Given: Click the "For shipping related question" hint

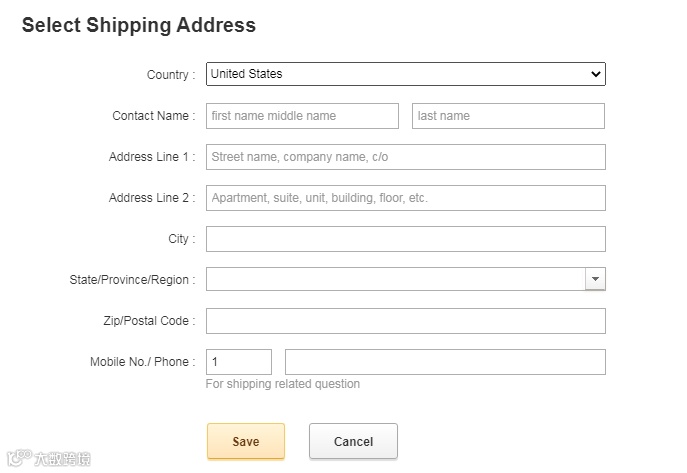Looking at the screenshot, I should point(282,384).
